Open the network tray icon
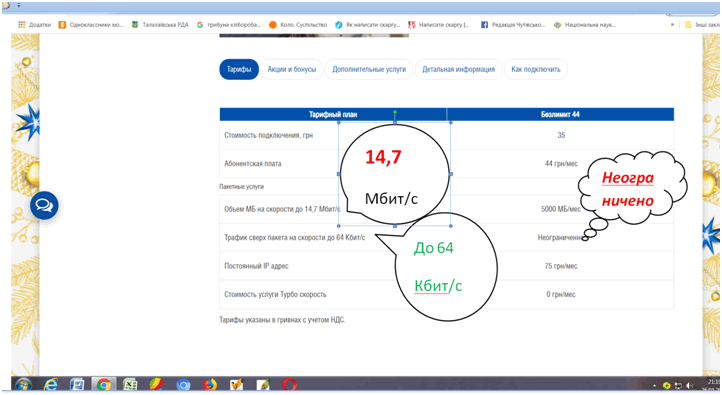 (678, 386)
